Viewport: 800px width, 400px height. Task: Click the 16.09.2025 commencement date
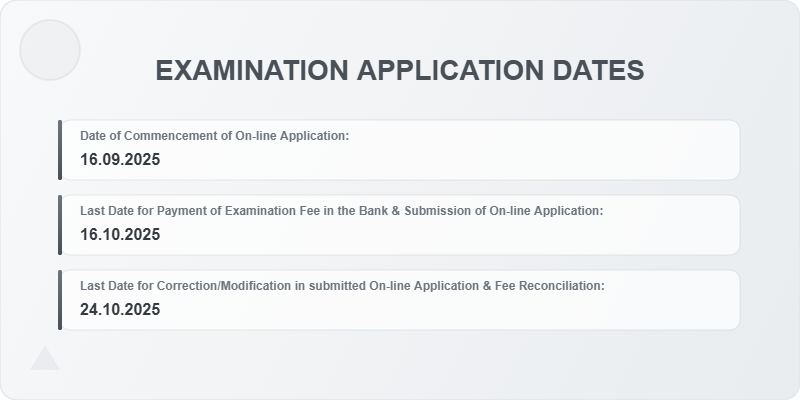(120, 160)
